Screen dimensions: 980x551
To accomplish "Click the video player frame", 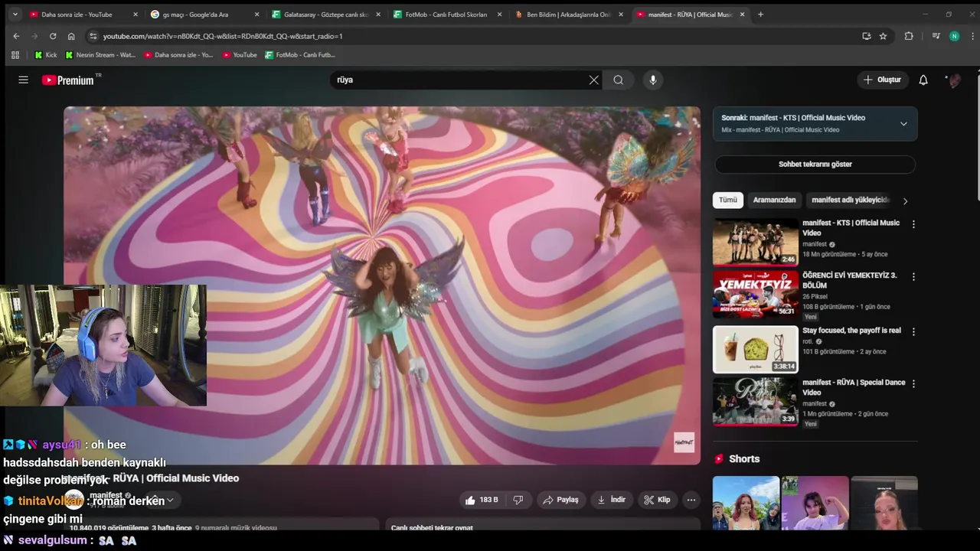I will tap(382, 285).
